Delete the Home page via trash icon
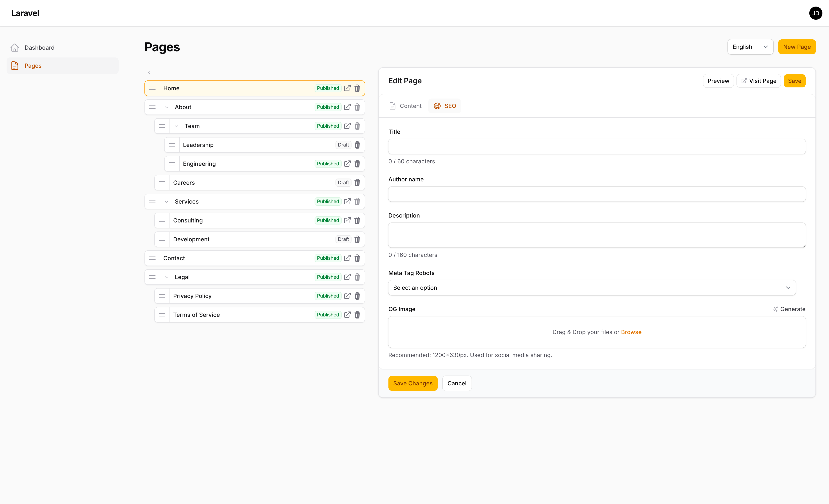 (357, 88)
